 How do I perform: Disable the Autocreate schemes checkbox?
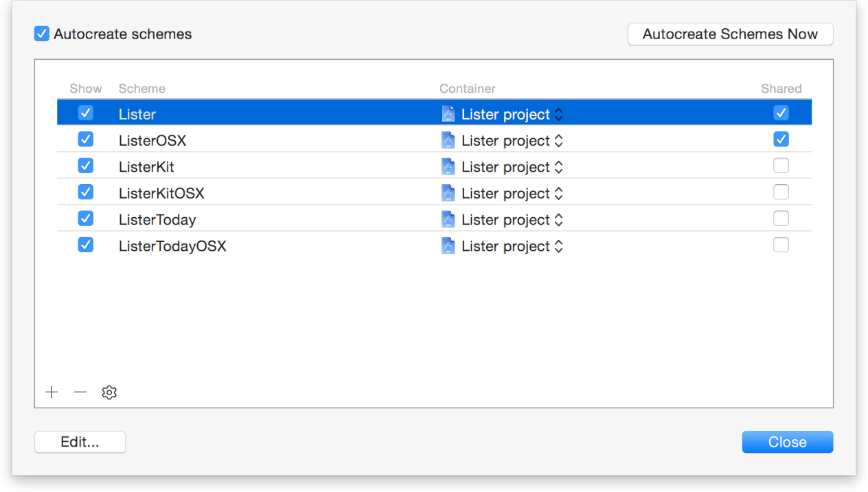coord(42,34)
